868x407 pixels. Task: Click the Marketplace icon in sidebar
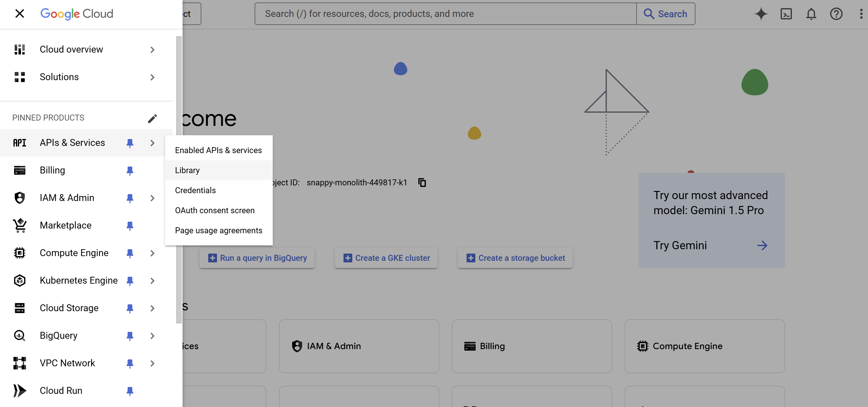[20, 225]
